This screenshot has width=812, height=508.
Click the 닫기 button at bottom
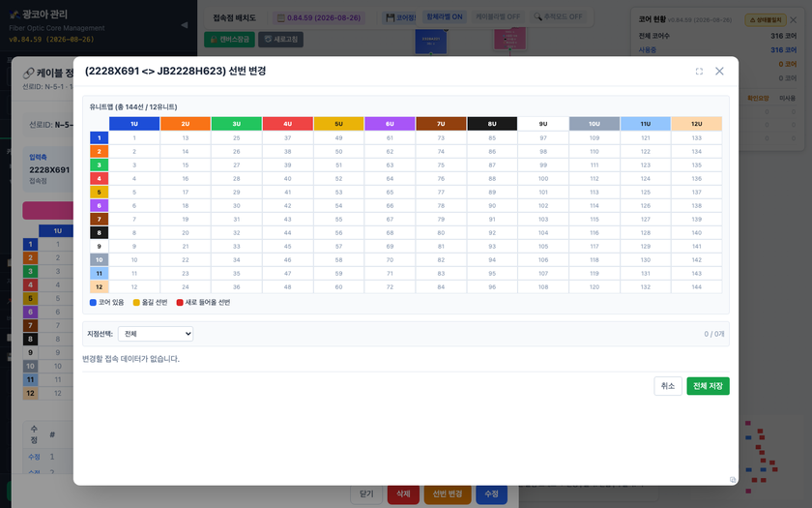[x=366, y=494]
